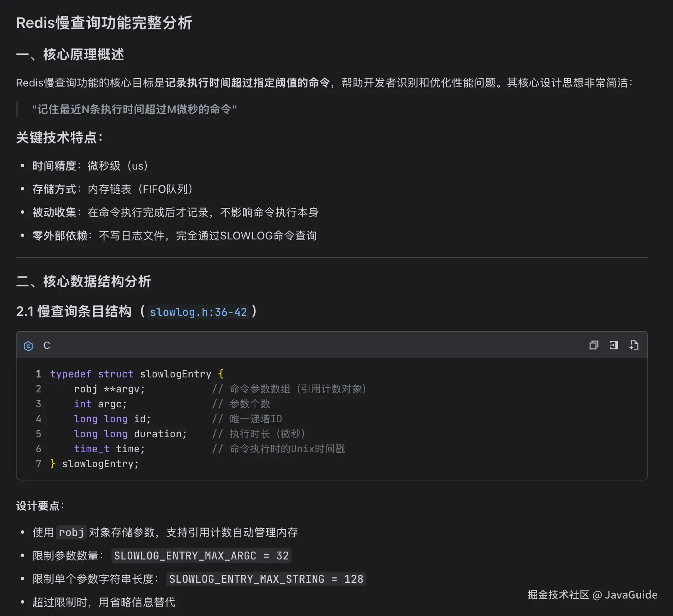Click the text '支持引用计数自动管理内存'
Viewport: 673px width, 616px height.
click(x=232, y=532)
